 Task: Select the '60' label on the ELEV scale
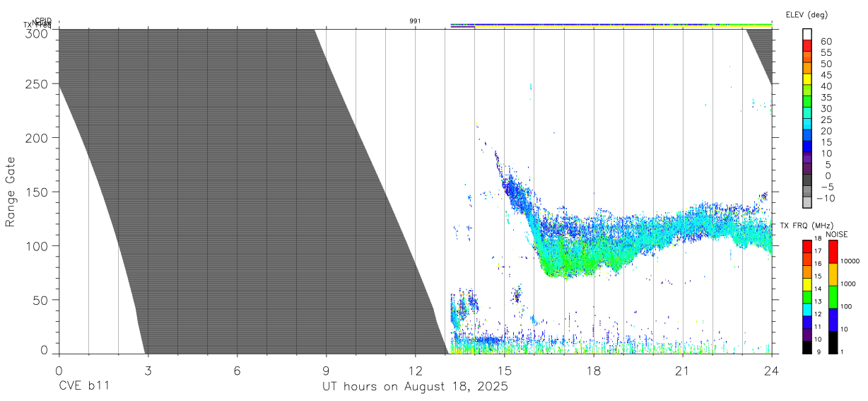coord(826,41)
